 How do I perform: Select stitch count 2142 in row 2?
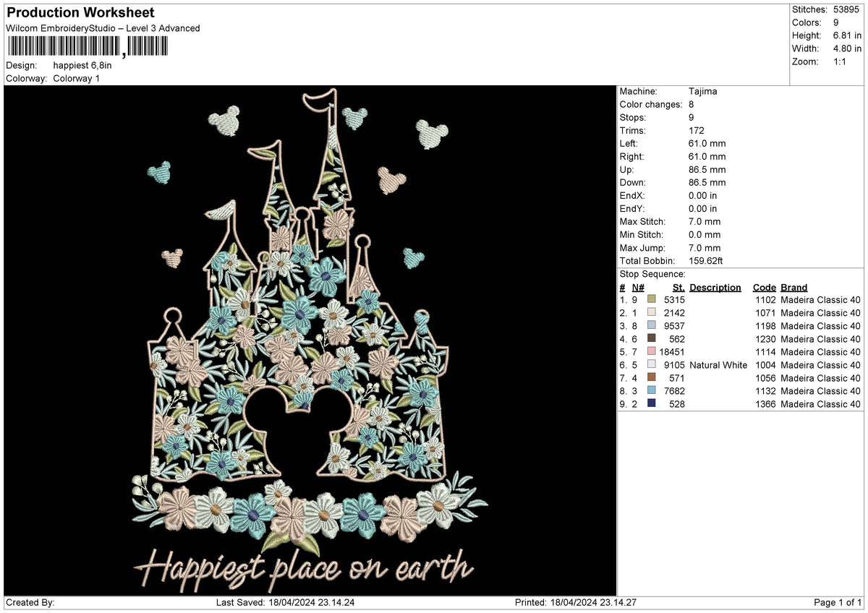click(673, 313)
